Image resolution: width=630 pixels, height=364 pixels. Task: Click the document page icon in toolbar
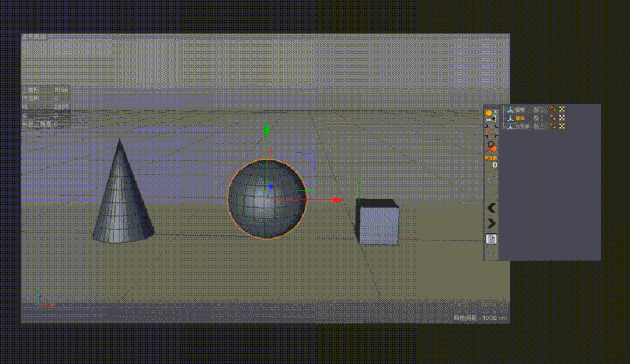tap(491, 239)
